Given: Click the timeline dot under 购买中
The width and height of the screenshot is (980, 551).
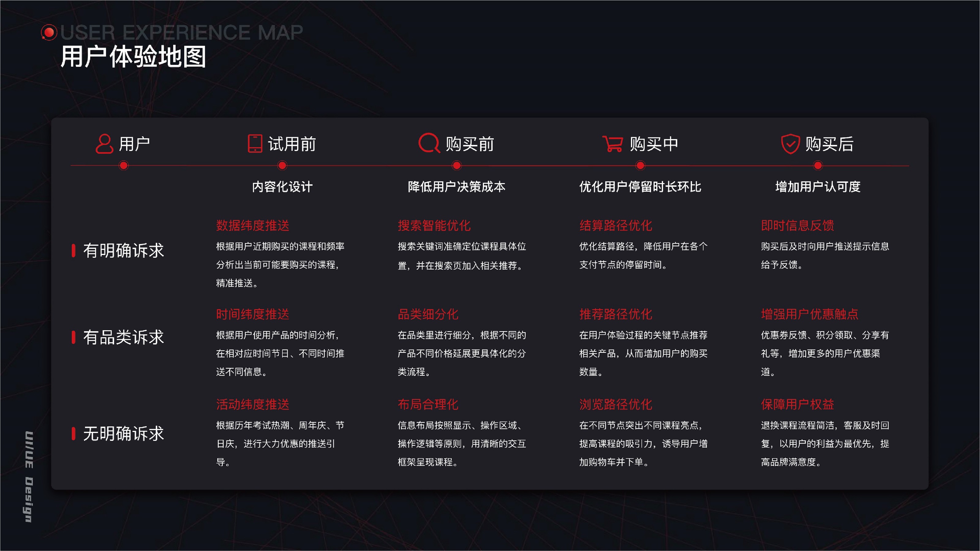Looking at the screenshot, I should coord(640,165).
